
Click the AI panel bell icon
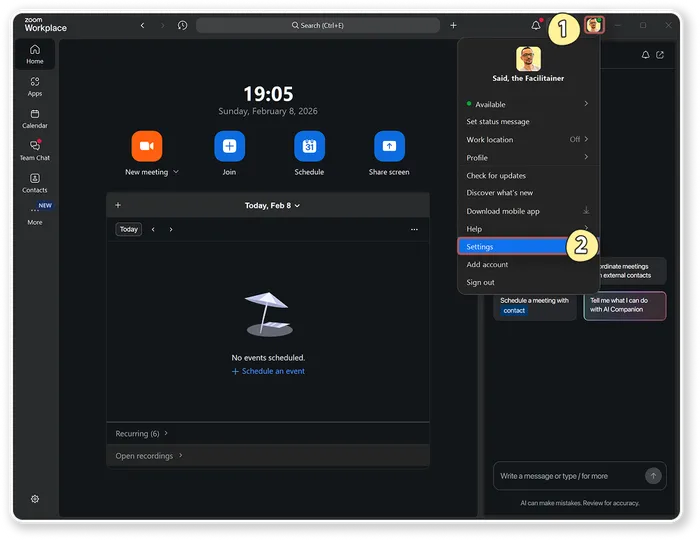[x=646, y=55]
